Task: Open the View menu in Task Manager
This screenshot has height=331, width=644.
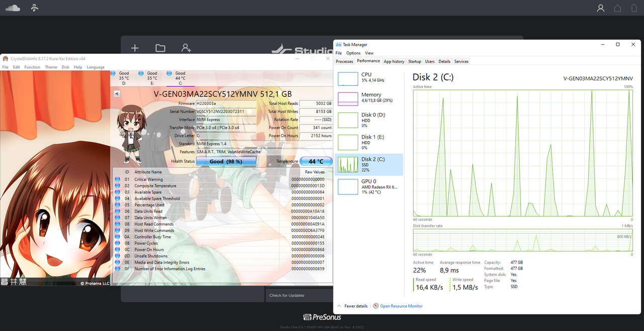Action: pyautogui.click(x=369, y=53)
